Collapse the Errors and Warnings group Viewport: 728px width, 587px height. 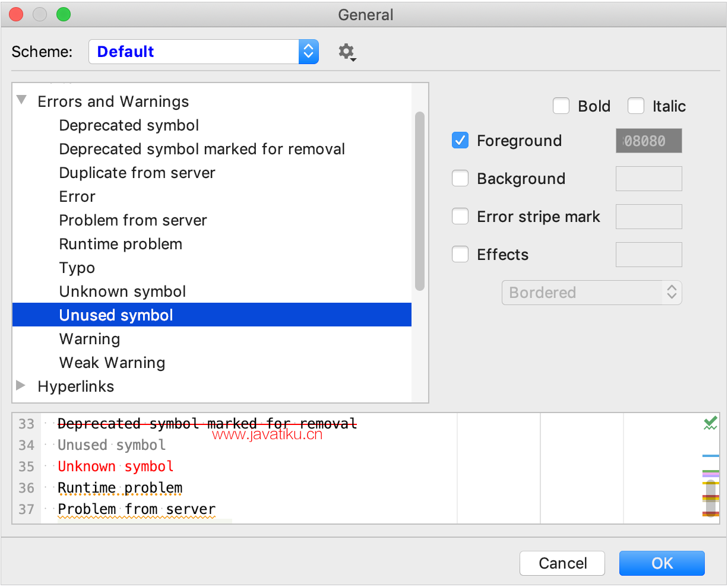(x=22, y=100)
